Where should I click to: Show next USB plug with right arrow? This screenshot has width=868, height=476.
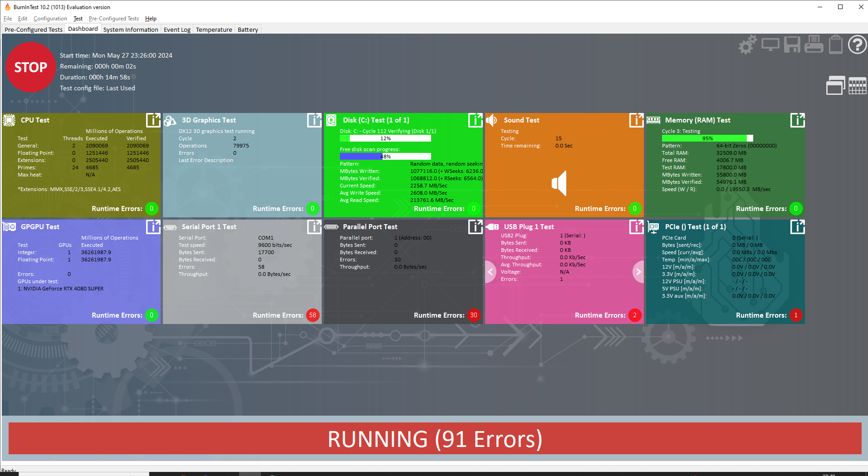point(638,272)
